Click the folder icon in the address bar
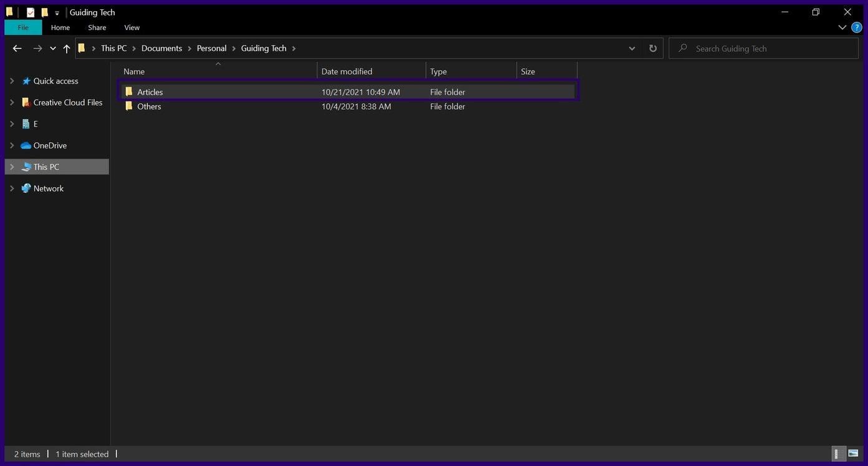This screenshot has height=466, width=868. click(81, 48)
